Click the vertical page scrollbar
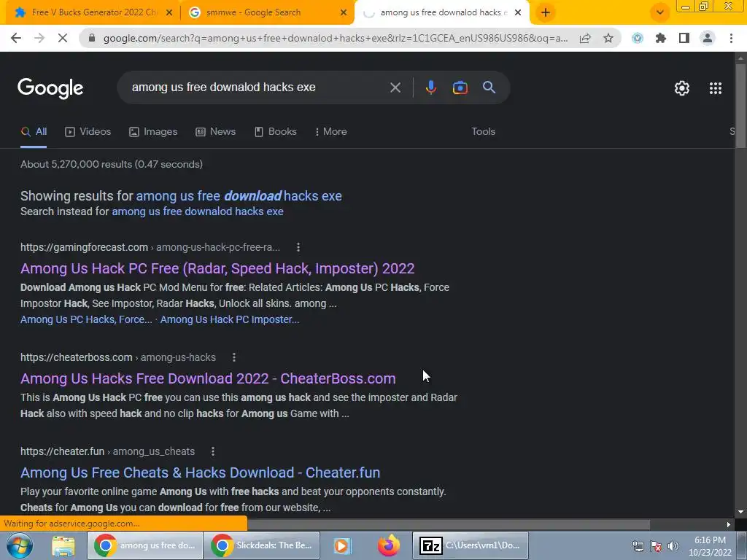 [x=740, y=106]
